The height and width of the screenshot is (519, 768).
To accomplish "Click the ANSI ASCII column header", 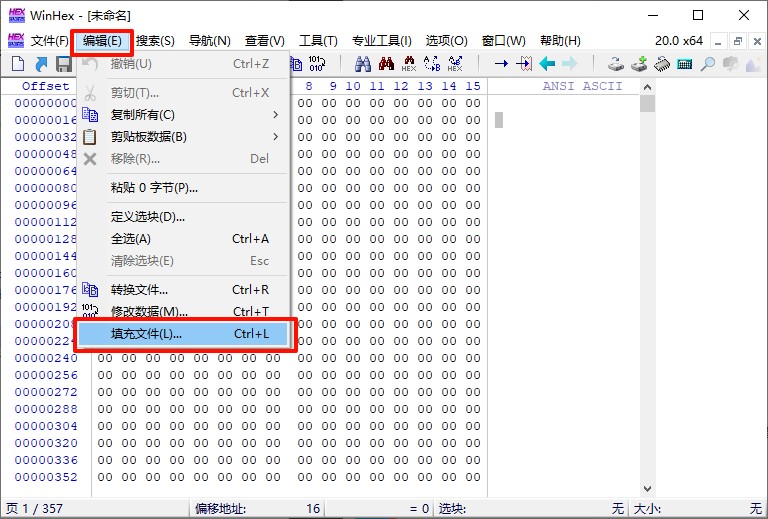I will click(582, 86).
